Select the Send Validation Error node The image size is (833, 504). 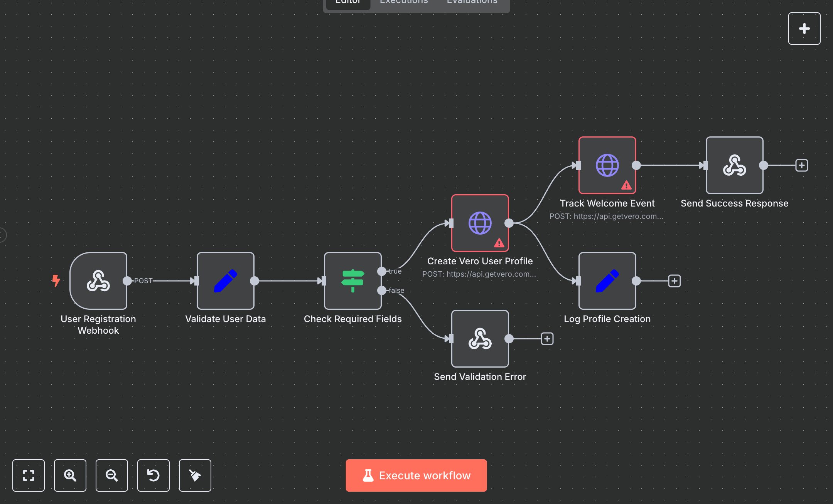(480, 339)
